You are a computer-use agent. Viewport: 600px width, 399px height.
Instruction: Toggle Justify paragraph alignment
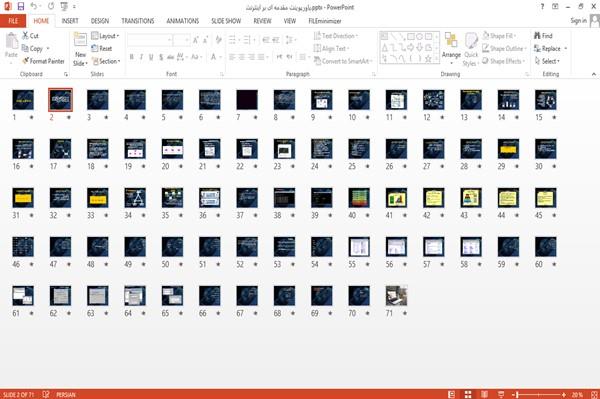point(261,57)
